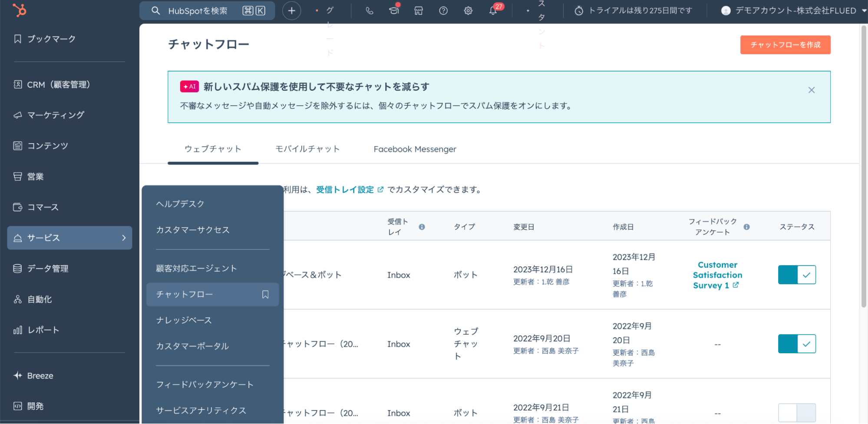Open the settings gear icon
Image resolution: width=868 pixels, height=424 pixels.
click(x=468, y=11)
